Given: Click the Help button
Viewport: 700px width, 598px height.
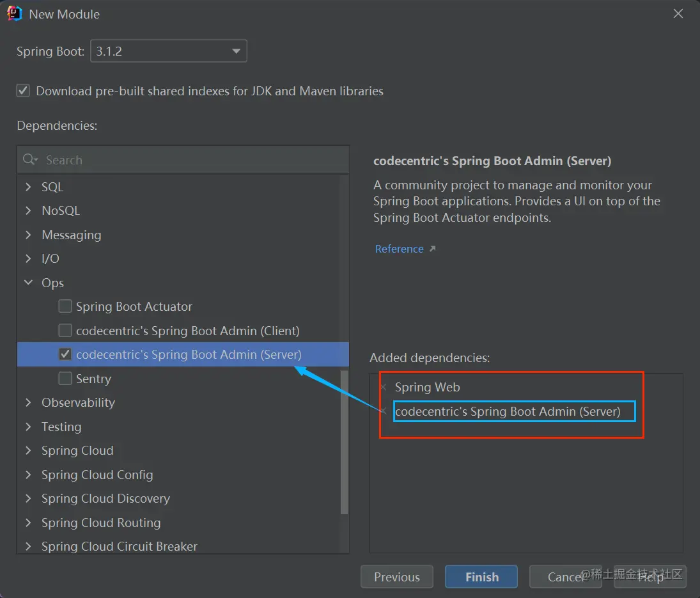Looking at the screenshot, I should 650,576.
